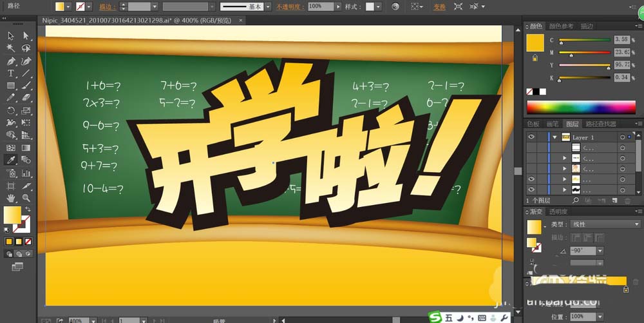Click the recolor artwork wheel icon
The width and height of the screenshot is (644, 323).
coord(395,6)
